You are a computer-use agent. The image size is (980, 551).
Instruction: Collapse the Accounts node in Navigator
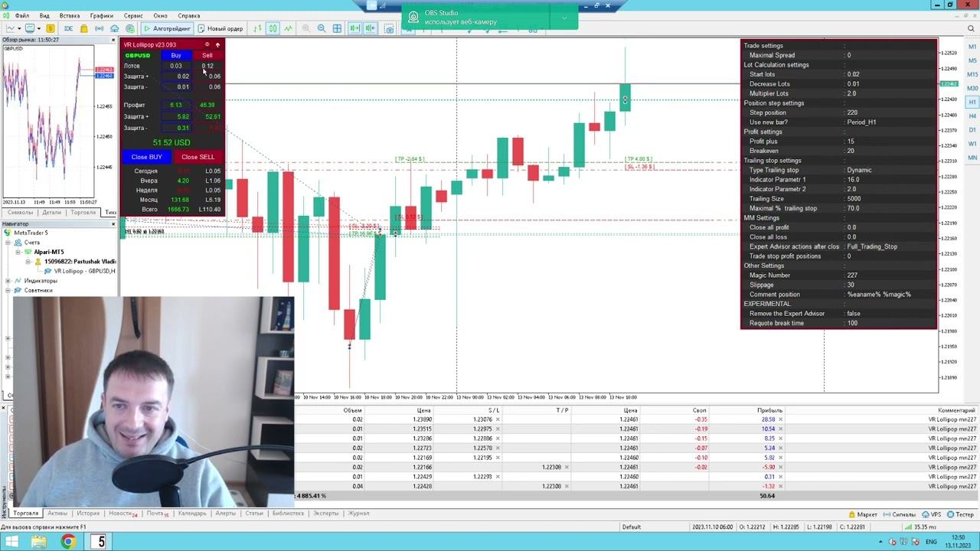point(8,243)
